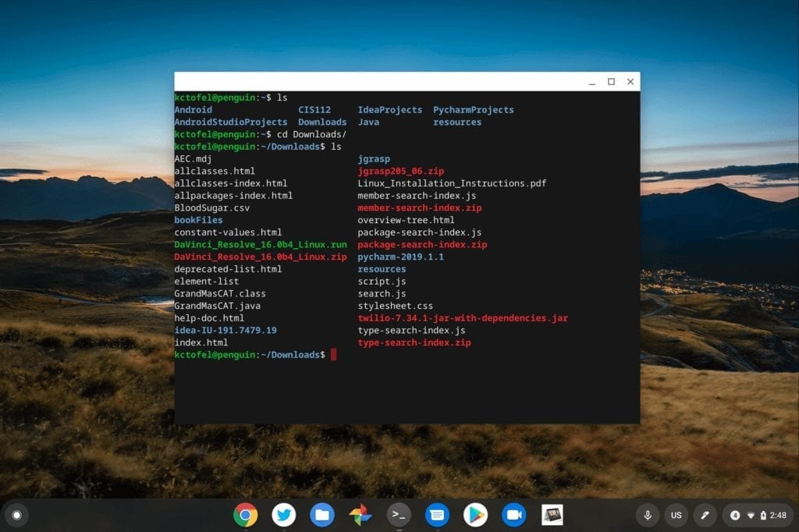Viewport: 799px width, 532px height.
Task: Select the stylesheet.css file name
Action: click(395, 306)
